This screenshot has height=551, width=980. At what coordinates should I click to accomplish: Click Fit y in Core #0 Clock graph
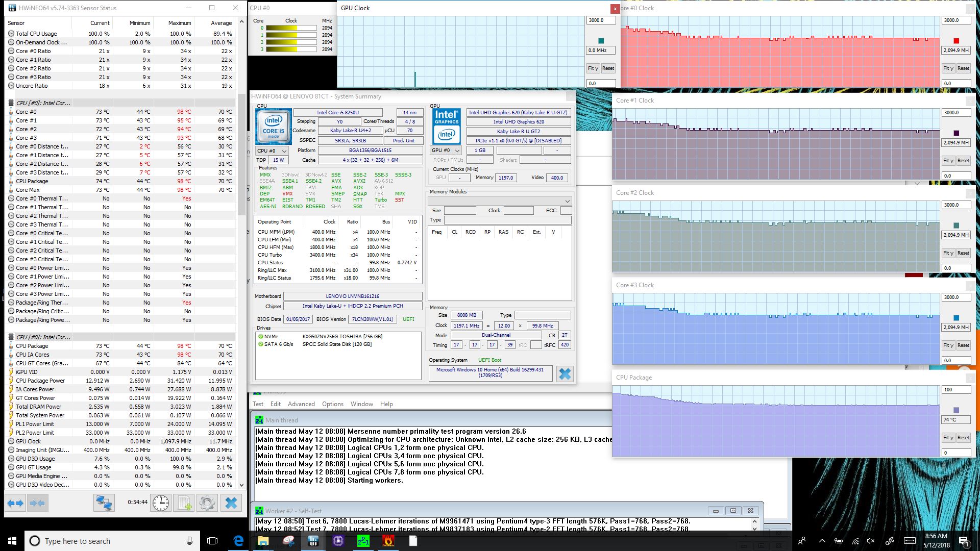point(948,68)
